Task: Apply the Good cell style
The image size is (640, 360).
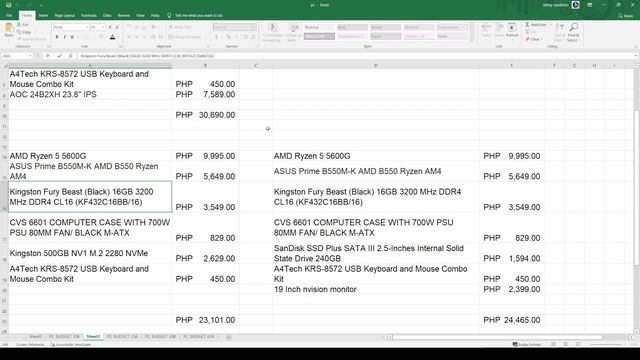Action: click(385, 27)
